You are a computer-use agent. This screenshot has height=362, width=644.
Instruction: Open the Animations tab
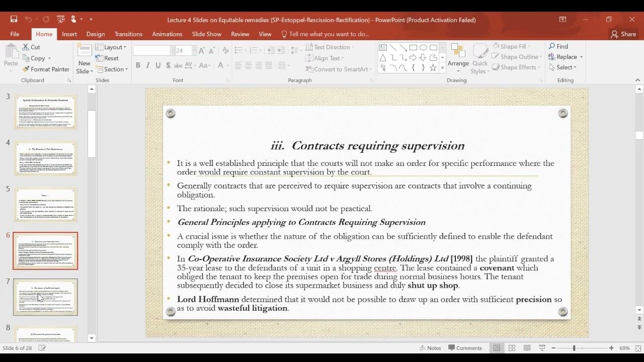tap(167, 34)
